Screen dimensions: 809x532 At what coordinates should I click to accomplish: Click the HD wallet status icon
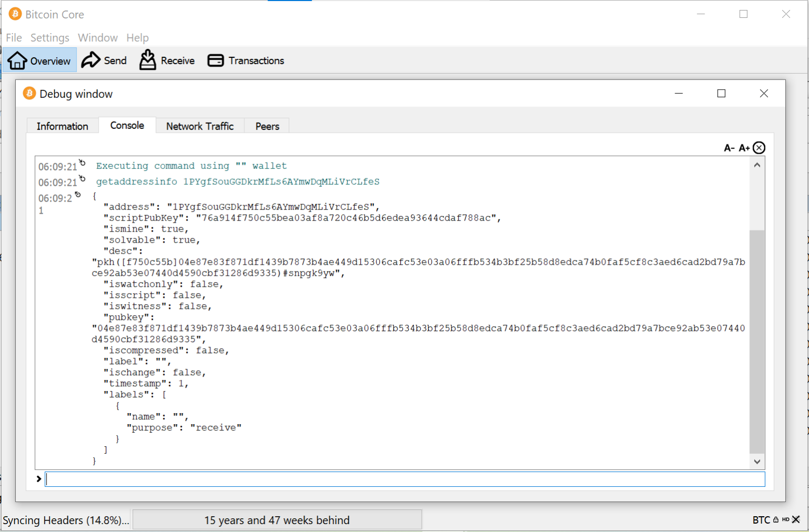pyautogui.click(x=786, y=519)
